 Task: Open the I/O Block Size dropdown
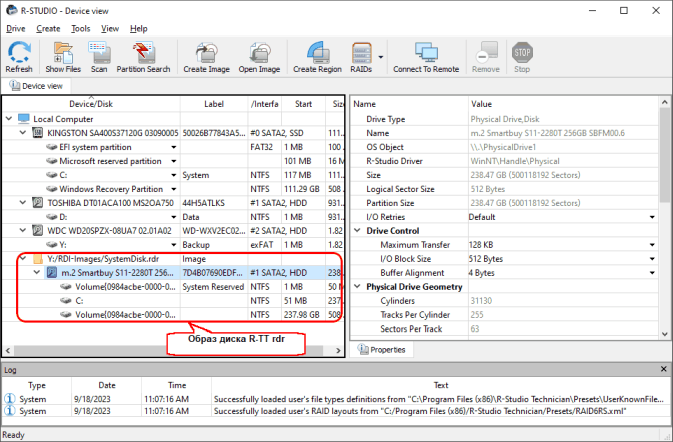click(x=652, y=259)
